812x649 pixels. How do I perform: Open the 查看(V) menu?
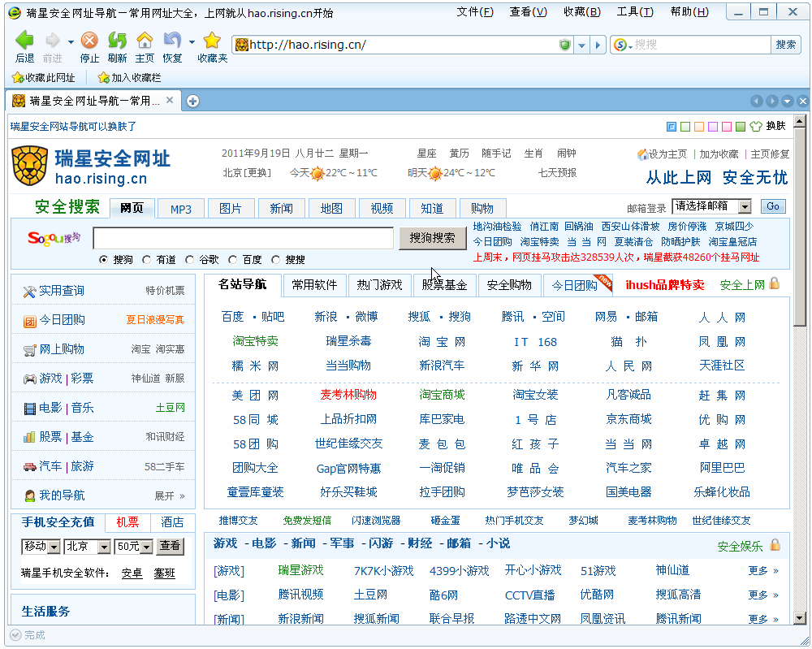pyautogui.click(x=529, y=12)
